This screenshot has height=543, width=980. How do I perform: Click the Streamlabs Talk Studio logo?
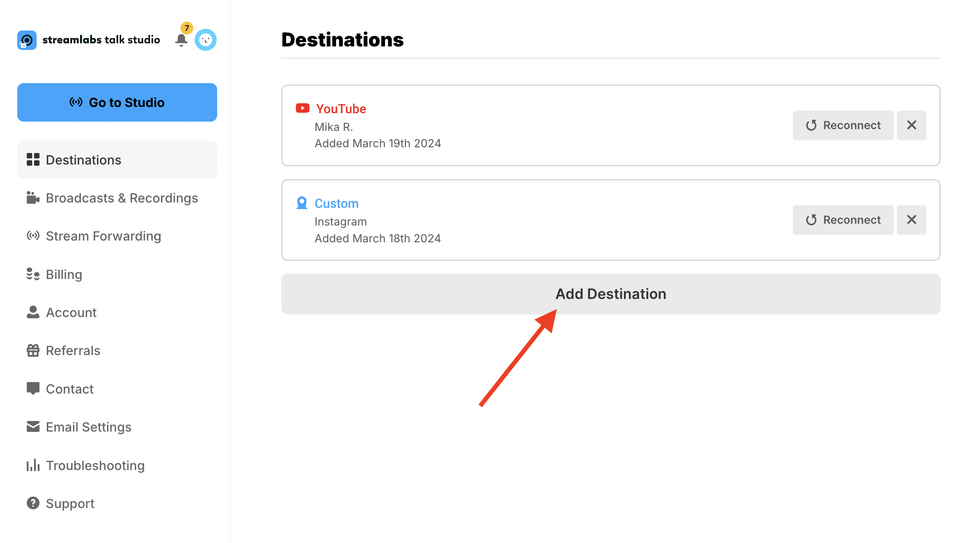(27, 40)
